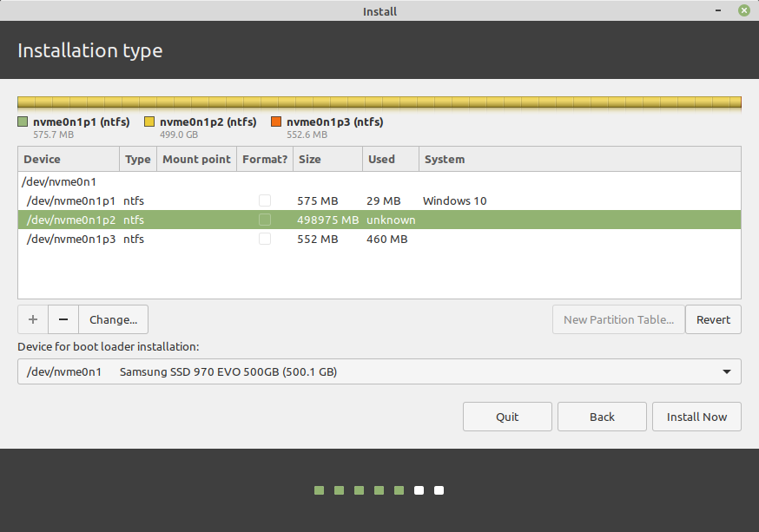The width and height of the screenshot is (759, 532).
Task: Click the '498975 MB' size cell
Action: click(327, 220)
